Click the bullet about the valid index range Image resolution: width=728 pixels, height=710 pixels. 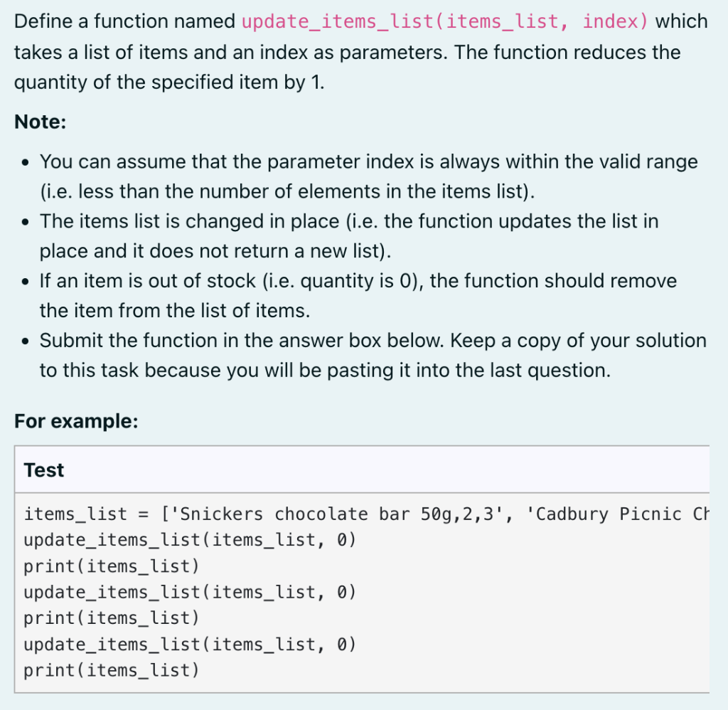coord(369,176)
